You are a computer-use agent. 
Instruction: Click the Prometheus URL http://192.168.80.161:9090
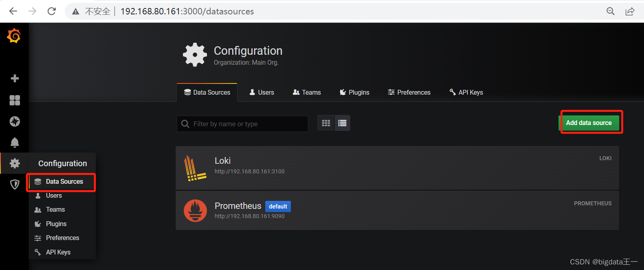[x=250, y=216]
